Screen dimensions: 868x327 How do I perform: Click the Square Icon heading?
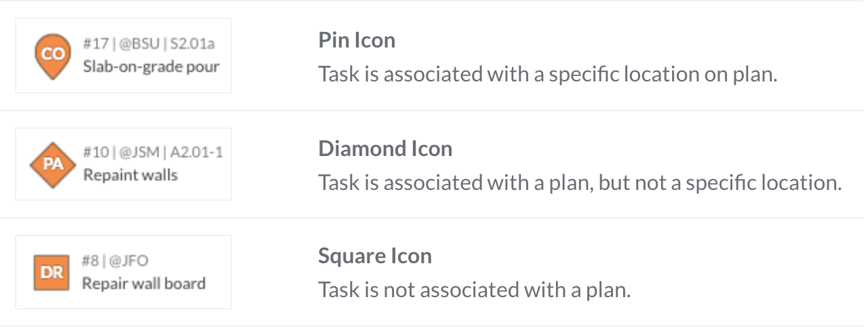click(375, 256)
